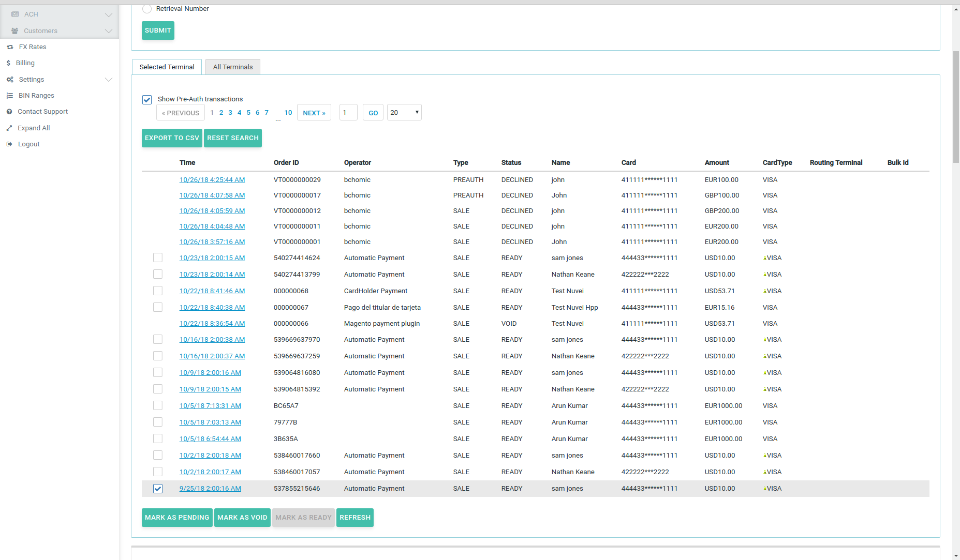Click the Contact Support help icon
Image resolution: width=960 pixels, height=560 pixels.
tap(9, 112)
